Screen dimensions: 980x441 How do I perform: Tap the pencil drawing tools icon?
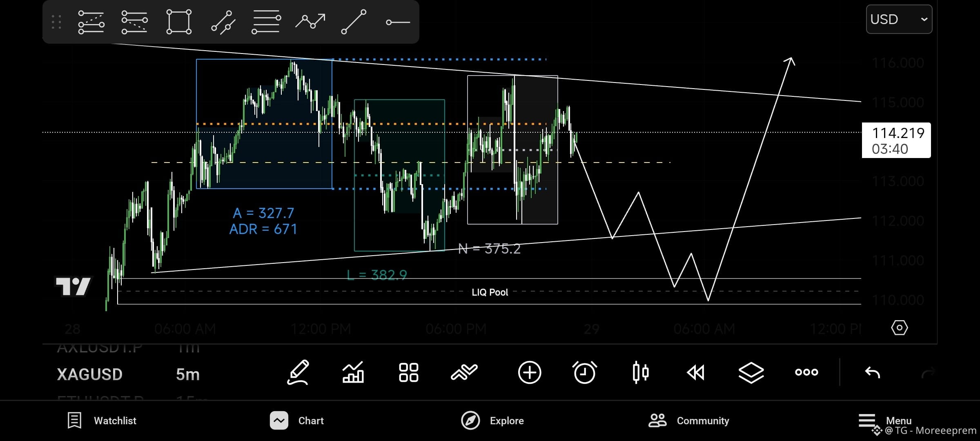coord(298,372)
